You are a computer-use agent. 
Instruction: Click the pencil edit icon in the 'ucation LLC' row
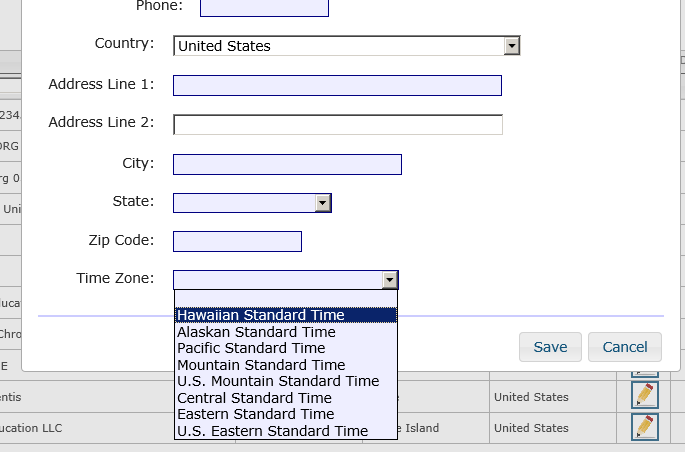click(x=645, y=427)
